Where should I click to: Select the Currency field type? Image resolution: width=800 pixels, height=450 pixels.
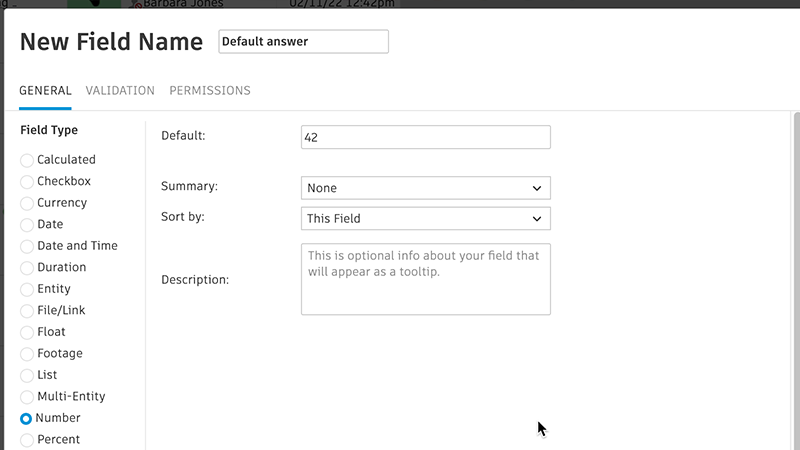pyautogui.click(x=27, y=203)
